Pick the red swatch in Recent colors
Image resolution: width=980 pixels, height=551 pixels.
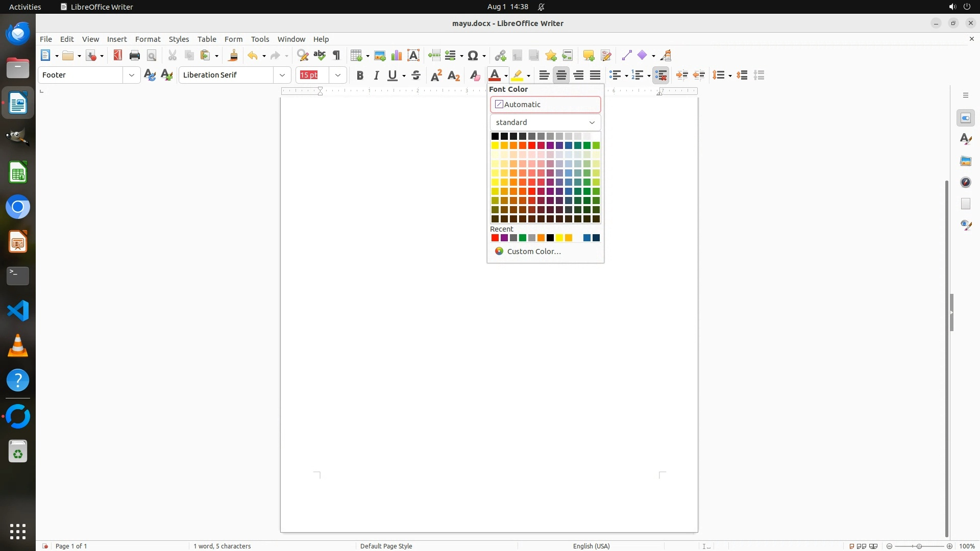(495, 238)
